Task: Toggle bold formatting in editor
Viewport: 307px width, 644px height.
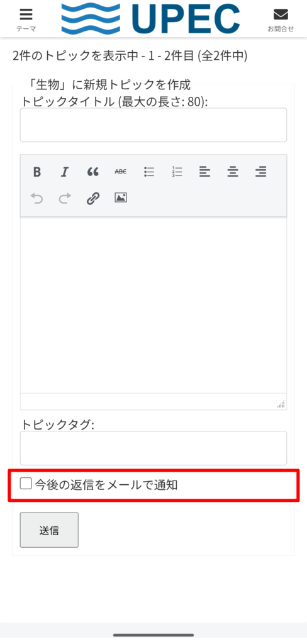Action: click(x=37, y=172)
